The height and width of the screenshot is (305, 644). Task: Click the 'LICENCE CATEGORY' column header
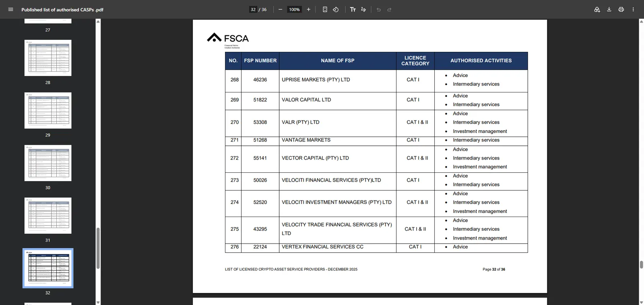[x=415, y=61]
